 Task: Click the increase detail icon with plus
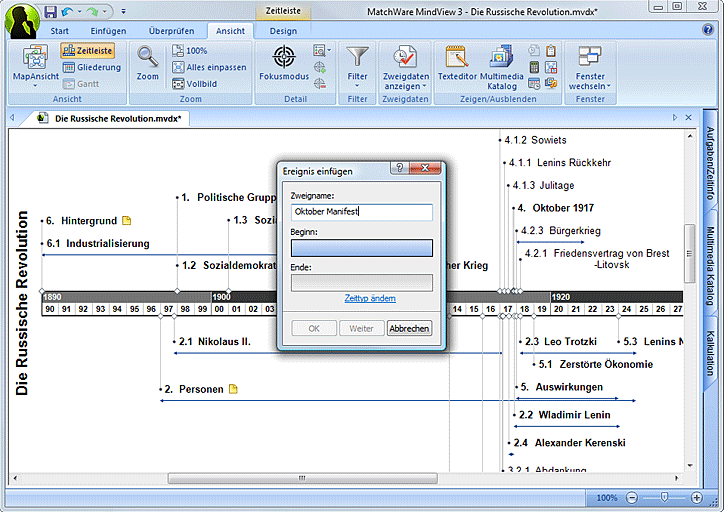[x=320, y=67]
